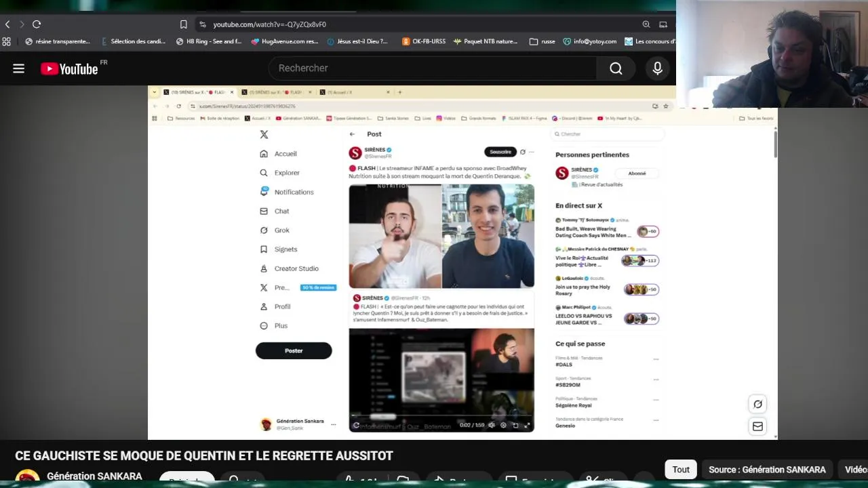Screen dimensions: 868x488
Task: Open Creator Studio in the X sidebar
Action: (x=290, y=268)
